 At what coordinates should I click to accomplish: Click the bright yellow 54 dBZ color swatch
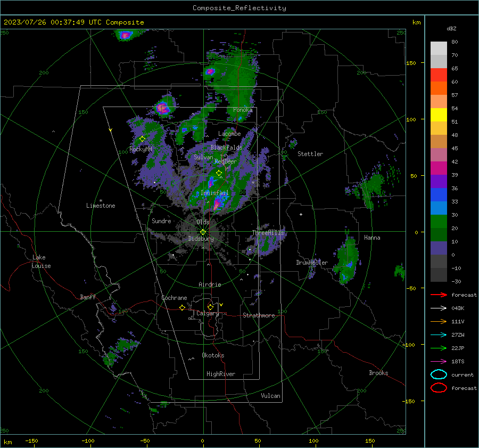pos(439,115)
